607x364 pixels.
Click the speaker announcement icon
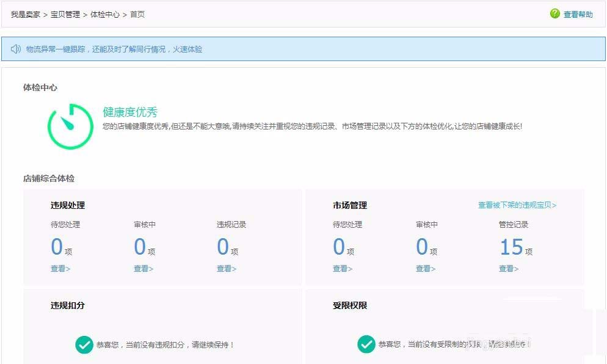click(15, 49)
